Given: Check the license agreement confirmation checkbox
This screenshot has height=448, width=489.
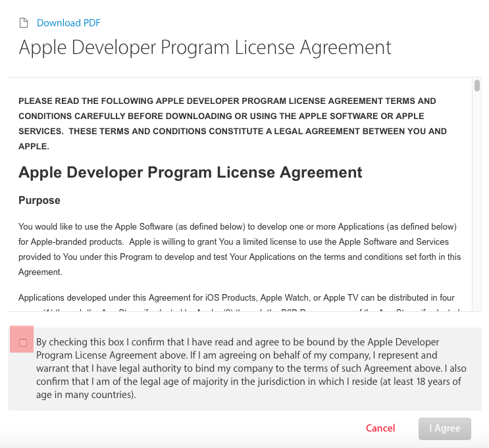Looking at the screenshot, I should click(x=23, y=343).
